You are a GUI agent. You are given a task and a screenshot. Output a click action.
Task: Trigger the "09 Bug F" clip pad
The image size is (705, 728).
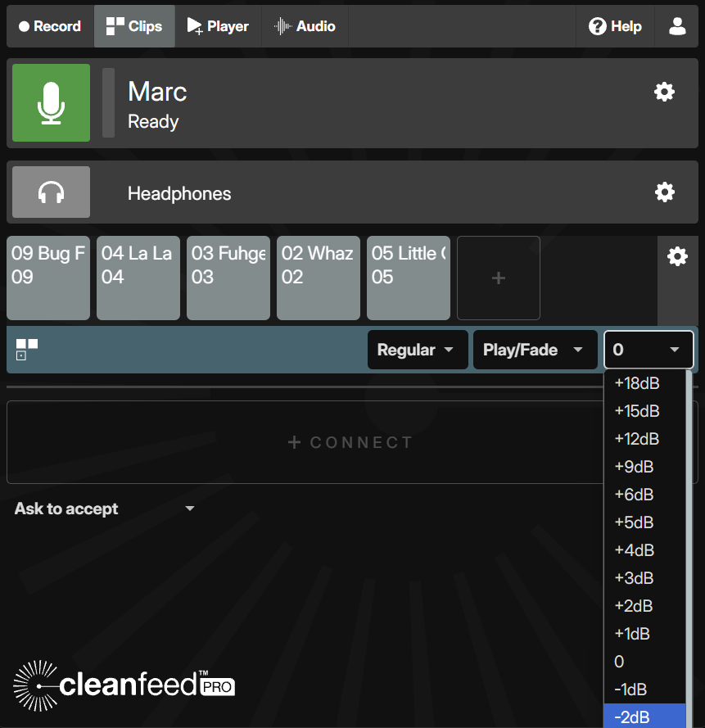tap(47, 278)
